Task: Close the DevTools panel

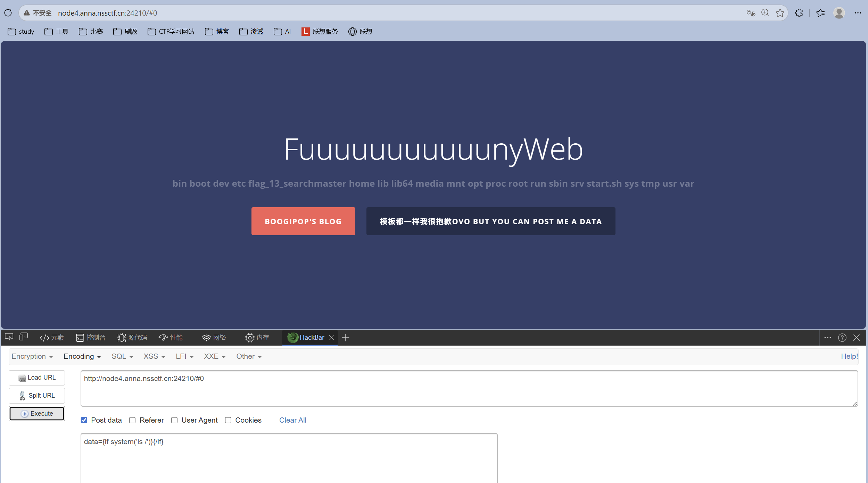Action: (857, 338)
